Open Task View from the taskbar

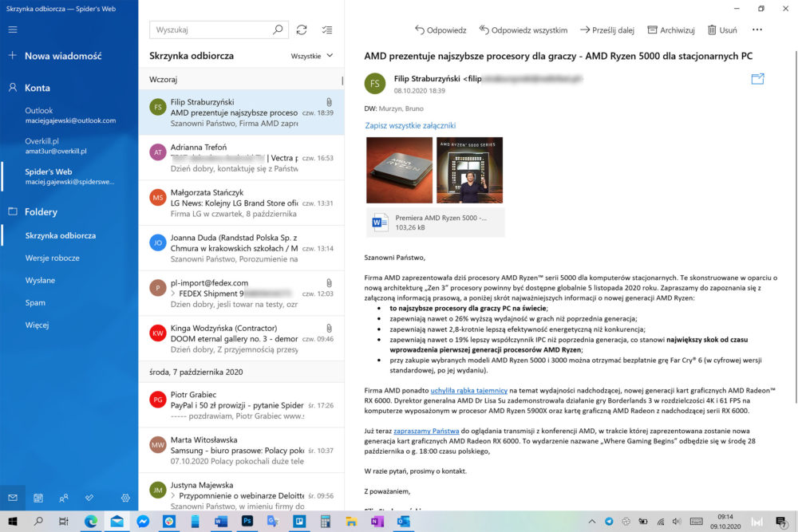[64, 522]
